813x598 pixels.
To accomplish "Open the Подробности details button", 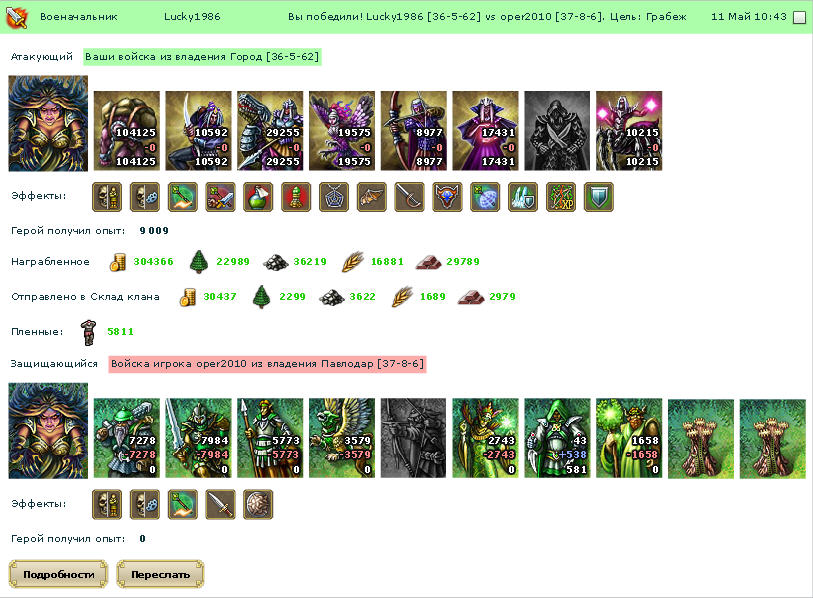I will coord(59,574).
